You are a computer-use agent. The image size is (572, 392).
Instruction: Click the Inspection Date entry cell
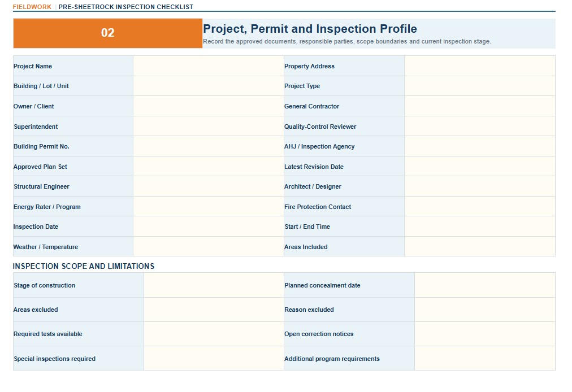(209, 227)
